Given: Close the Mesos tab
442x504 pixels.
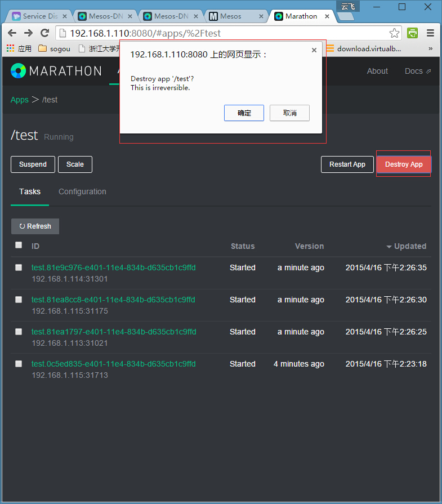Looking at the screenshot, I should click(261, 16).
